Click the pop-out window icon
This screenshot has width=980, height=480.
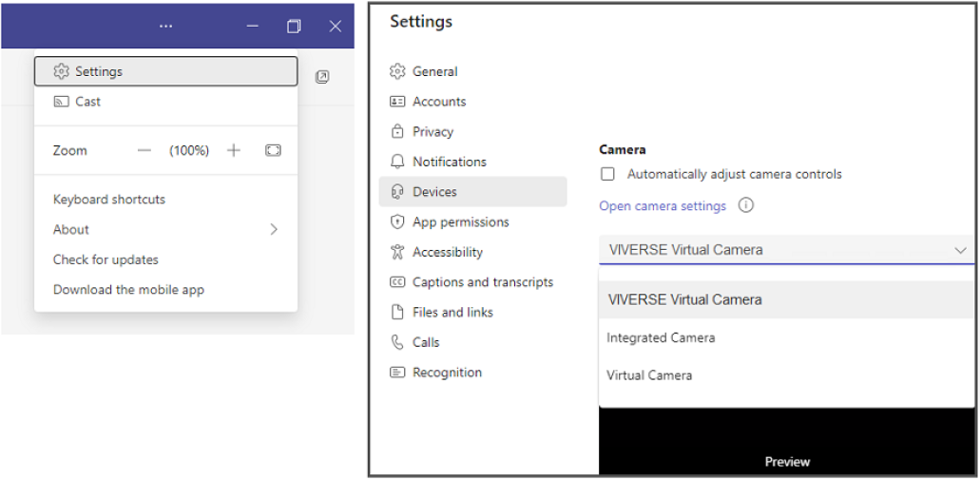point(322,77)
